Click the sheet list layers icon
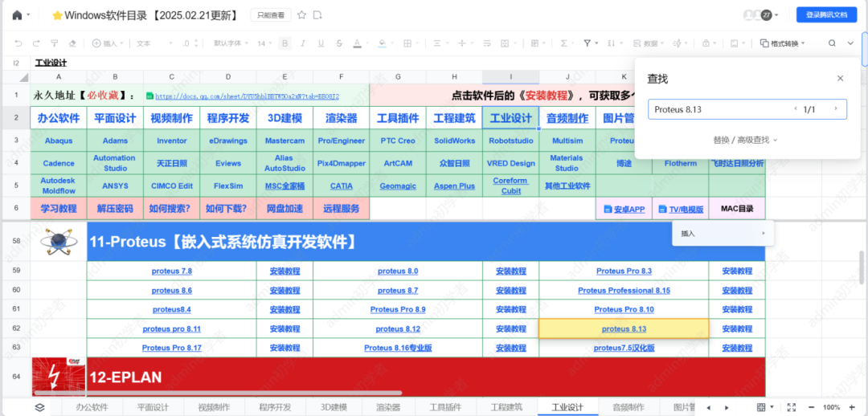The width and height of the screenshot is (868, 416). click(x=39, y=407)
